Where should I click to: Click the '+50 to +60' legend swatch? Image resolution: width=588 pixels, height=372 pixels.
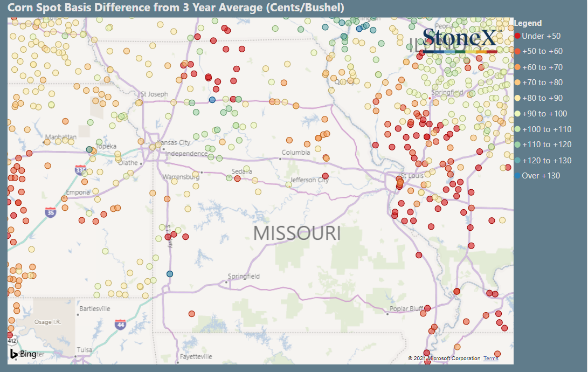point(517,51)
